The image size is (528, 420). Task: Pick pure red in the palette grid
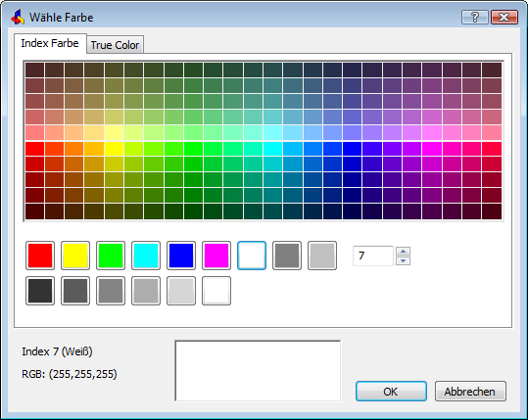35,149
